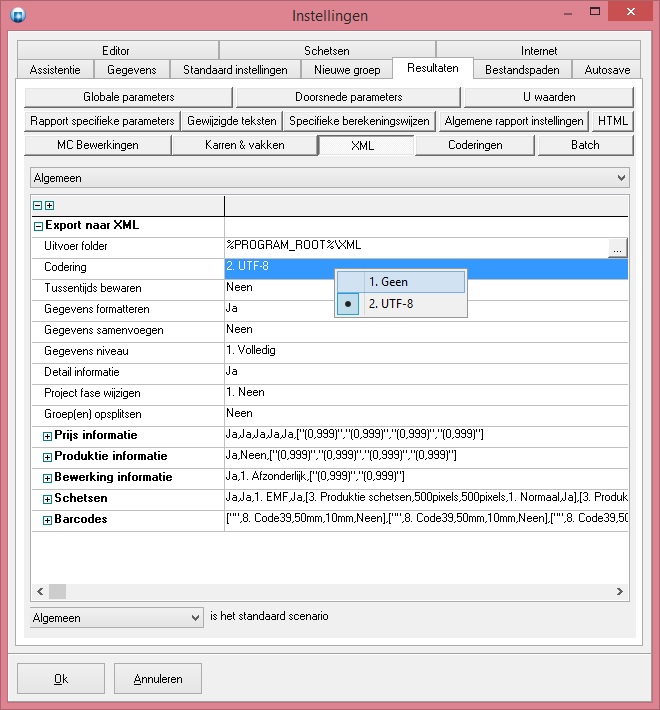The height and width of the screenshot is (710, 660).
Task: Select the Codering value 2. UTF-8
Action: point(426,267)
